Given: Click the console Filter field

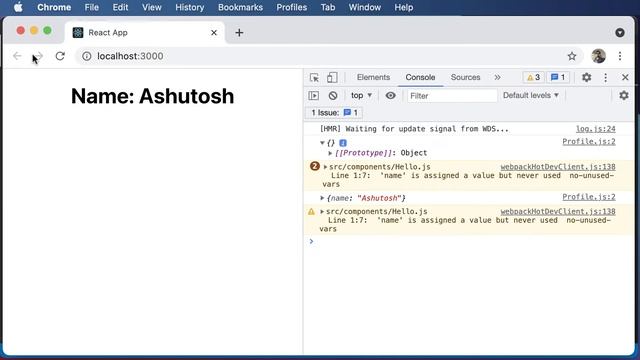Looking at the screenshot, I should (452, 96).
